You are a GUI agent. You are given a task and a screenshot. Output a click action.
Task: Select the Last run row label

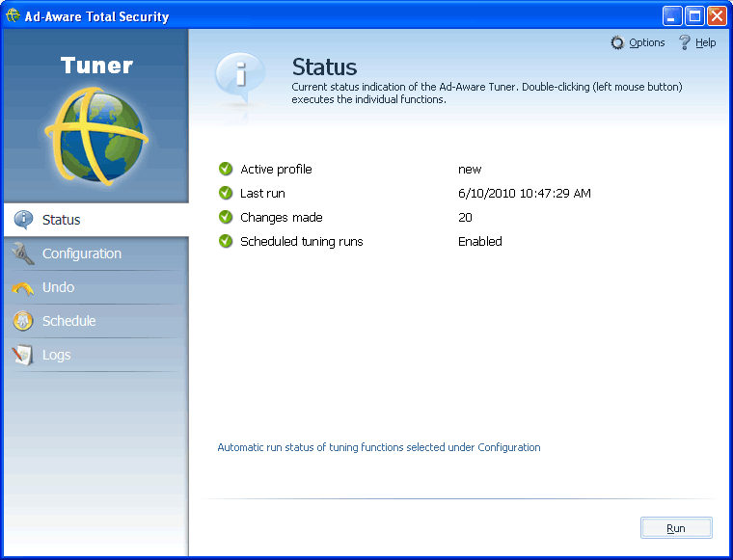coord(262,194)
